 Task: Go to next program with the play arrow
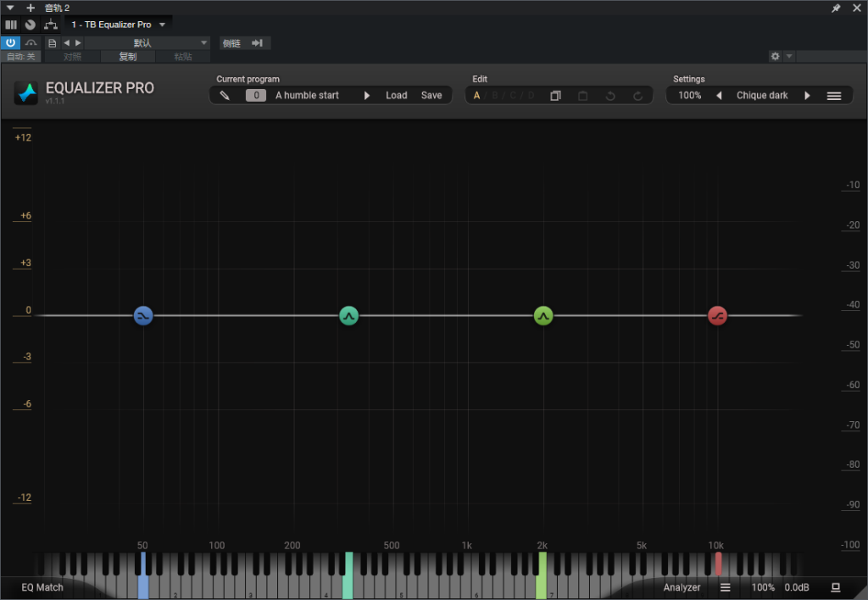(x=366, y=95)
